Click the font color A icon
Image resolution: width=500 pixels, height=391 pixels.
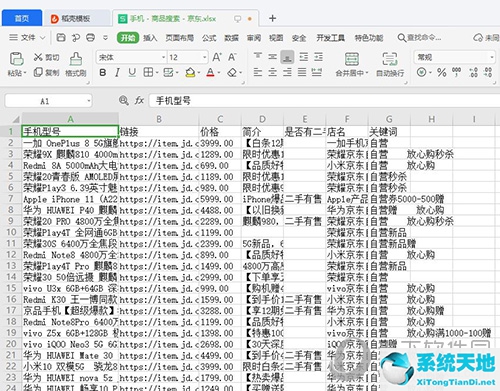click(210, 72)
